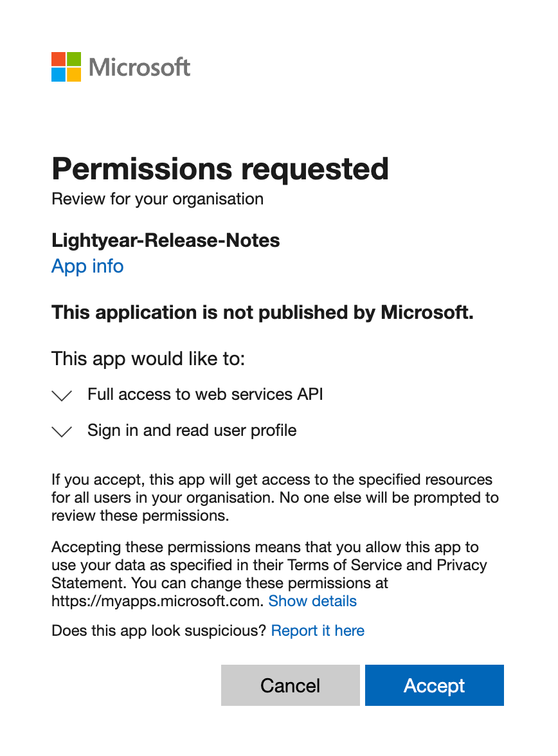
Task: Click the Microsoft four-square logo icon
Action: (x=66, y=67)
